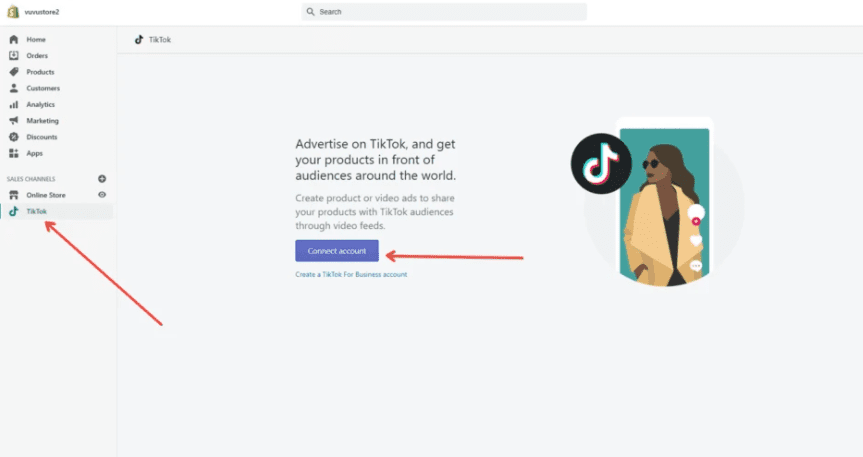Click the Discounts badge icon
This screenshot has height=457, width=863.
14,137
